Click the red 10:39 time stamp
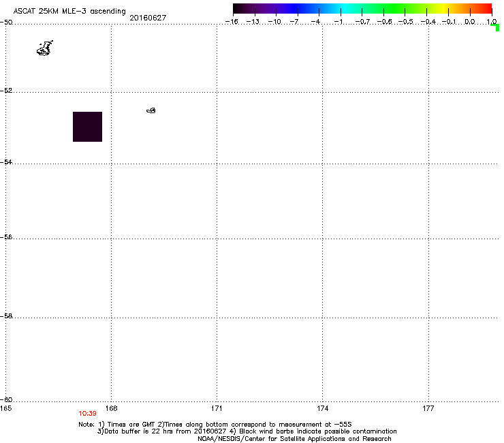The width and height of the screenshot is (504, 443). (87, 414)
